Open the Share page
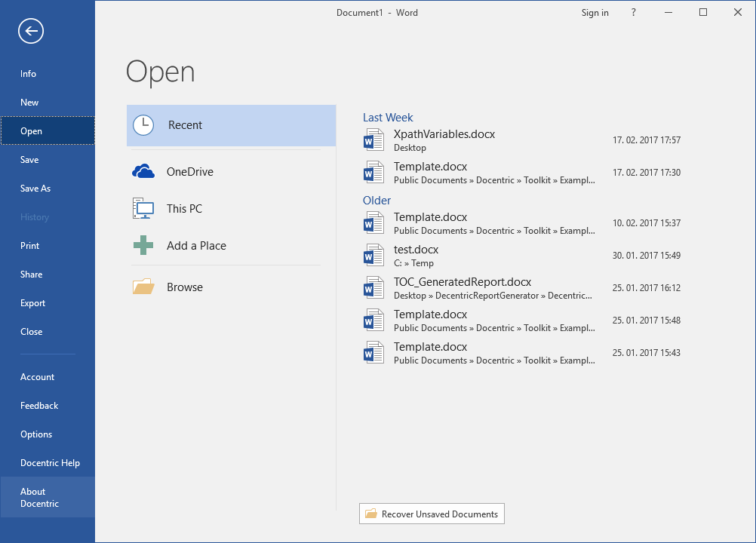The height and width of the screenshot is (543, 756). click(48, 275)
